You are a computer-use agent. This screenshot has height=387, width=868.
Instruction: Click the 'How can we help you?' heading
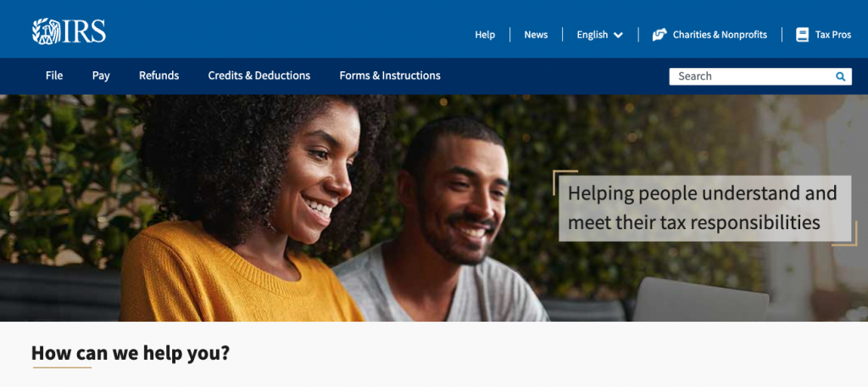coord(130,352)
